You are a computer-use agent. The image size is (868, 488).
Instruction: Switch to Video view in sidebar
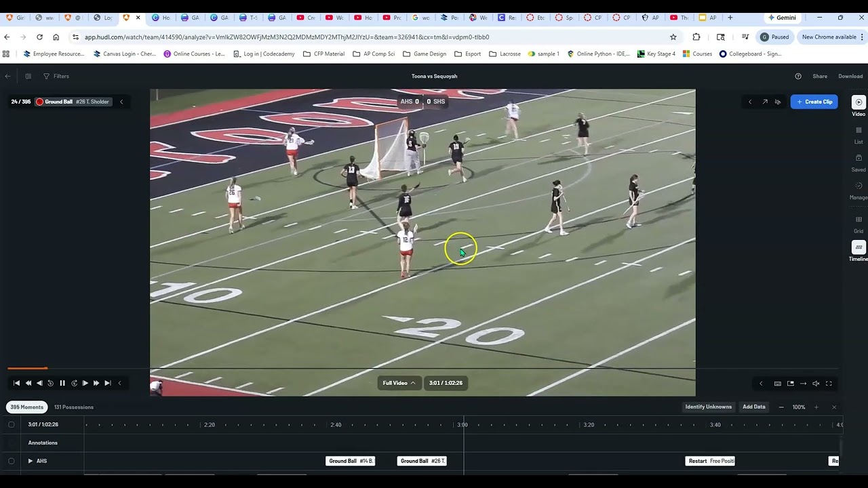tap(859, 107)
